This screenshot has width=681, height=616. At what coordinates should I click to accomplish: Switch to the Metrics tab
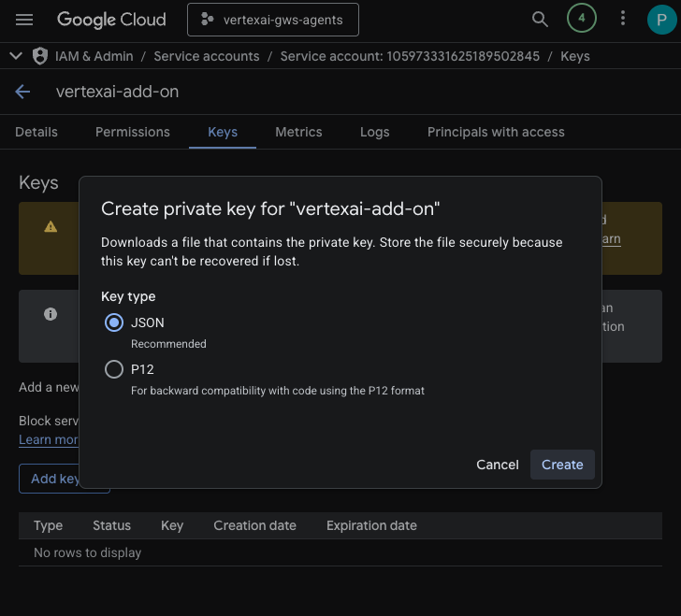pyautogui.click(x=298, y=132)
